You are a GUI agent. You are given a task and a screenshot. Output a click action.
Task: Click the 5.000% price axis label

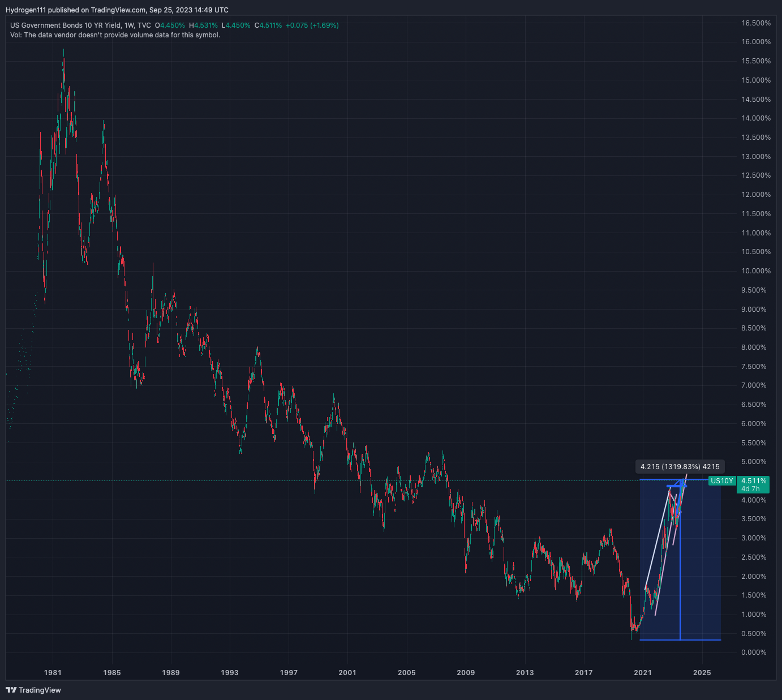click(x=754, y=462)
